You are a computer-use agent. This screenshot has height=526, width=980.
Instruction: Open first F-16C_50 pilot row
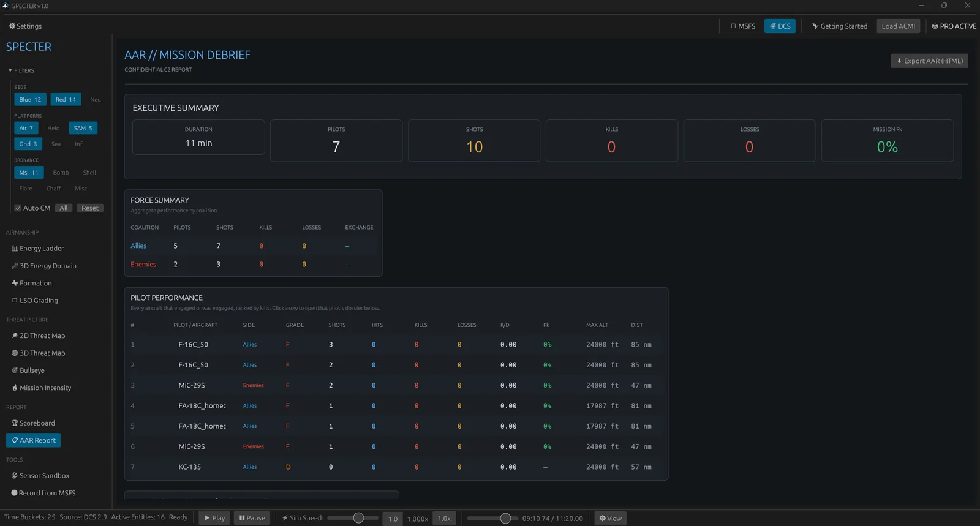pos(396,345)
